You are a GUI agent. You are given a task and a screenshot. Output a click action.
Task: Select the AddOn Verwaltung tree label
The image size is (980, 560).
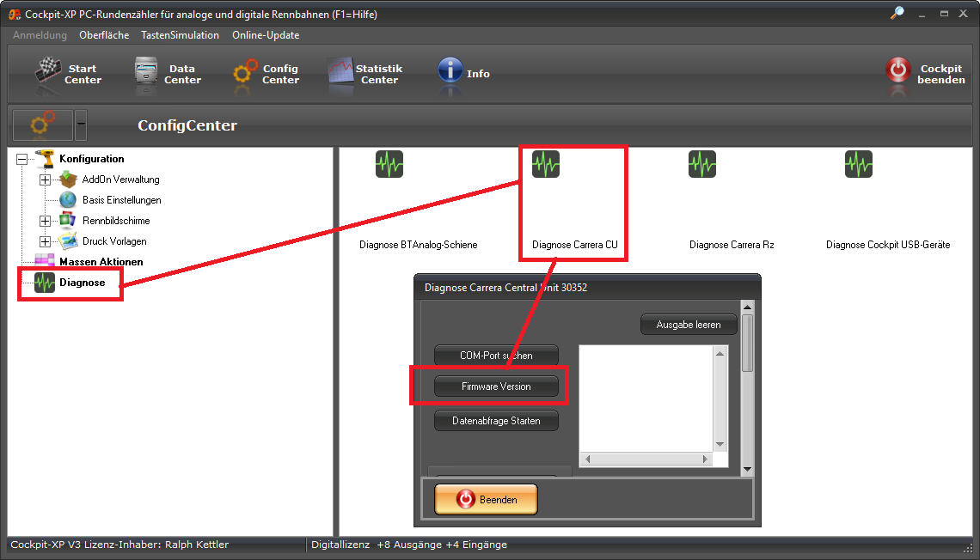[x=120, y=180]
